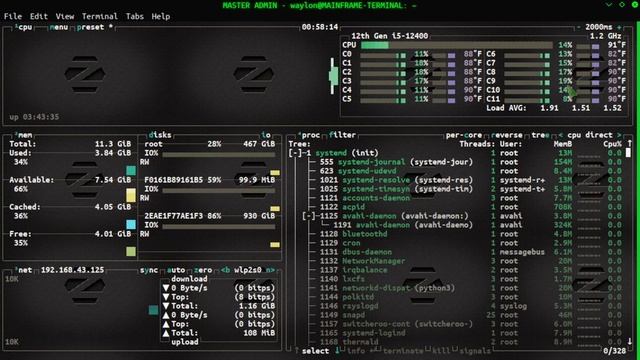
Task: Select the systemd-timesyn process row
Action: 456,189
